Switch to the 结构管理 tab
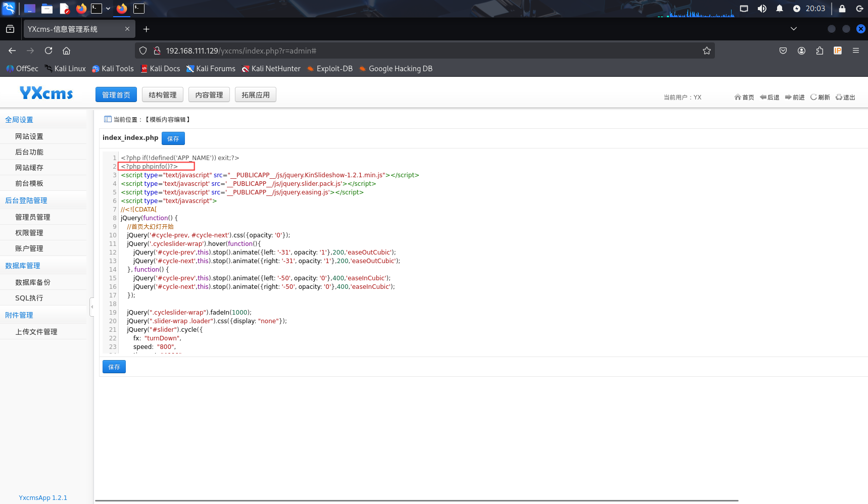The height and width of the screenshot is (504, 868). coord(163,95)
